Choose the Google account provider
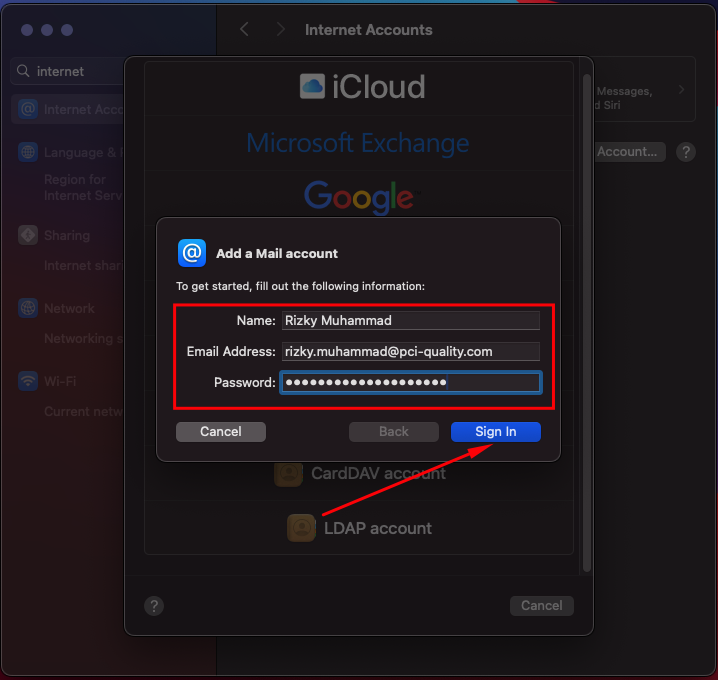Viewport: 718px width, 680px height. click(x=360, y=196)
